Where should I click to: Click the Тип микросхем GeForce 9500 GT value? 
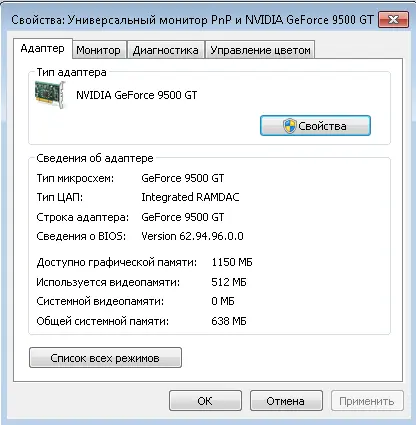183,178
